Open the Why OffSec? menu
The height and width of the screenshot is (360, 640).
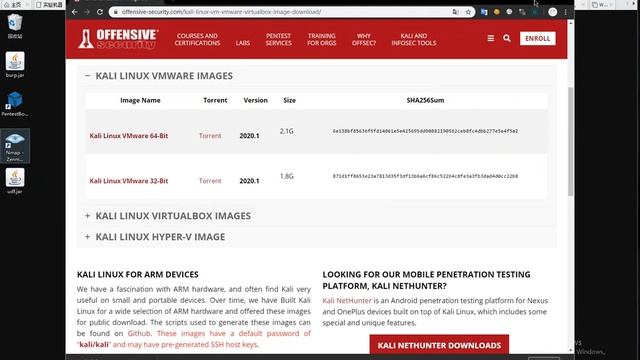(x=364, y=39)
